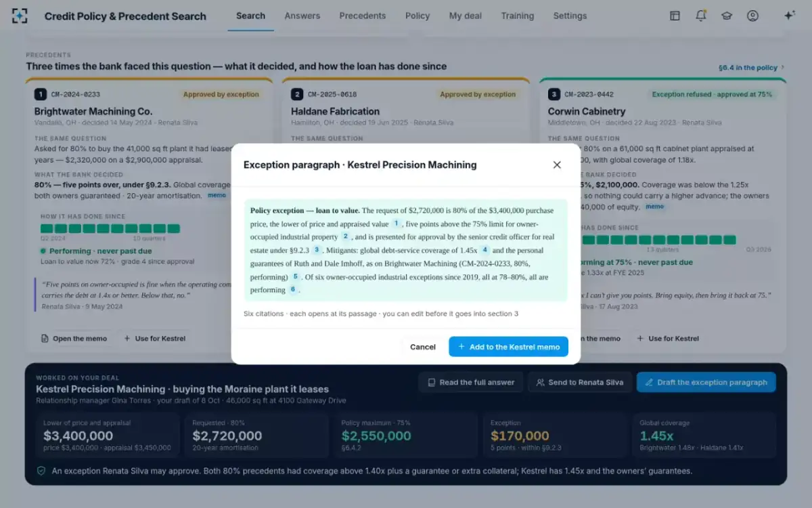Use Corwin Cabinetry precedent for Kestrel
The height and width of the screenshot is (508, 812).
tap(668, 338)
